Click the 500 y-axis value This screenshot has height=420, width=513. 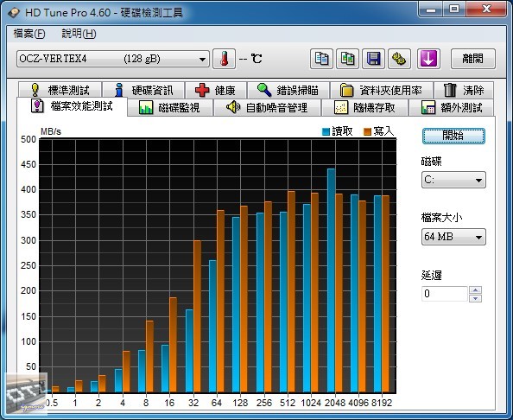(x=28, y=139)
